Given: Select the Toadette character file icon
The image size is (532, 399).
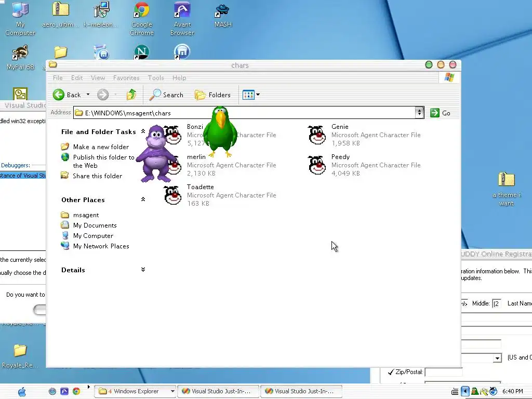Looking at the screenshot, I should (x=172, y=195).
